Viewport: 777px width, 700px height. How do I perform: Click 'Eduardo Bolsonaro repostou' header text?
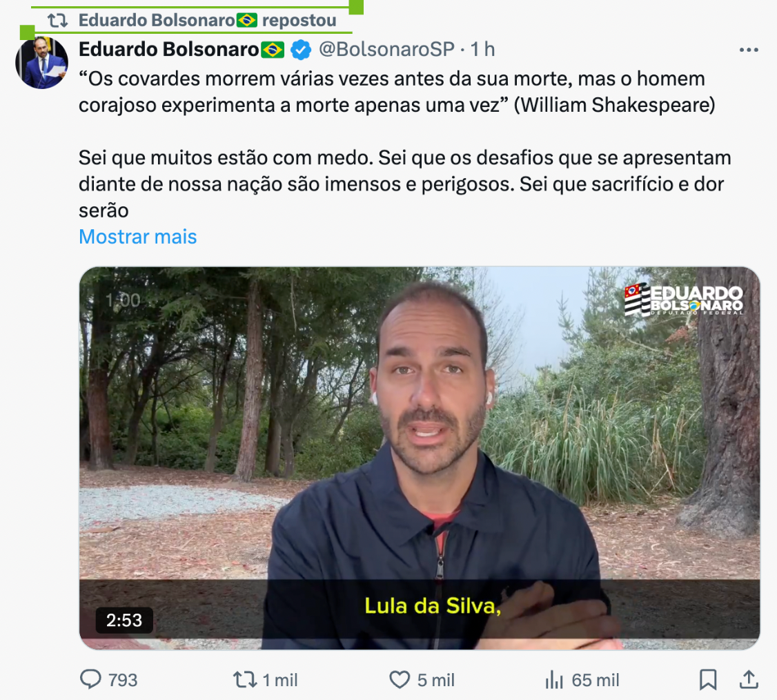207,20
